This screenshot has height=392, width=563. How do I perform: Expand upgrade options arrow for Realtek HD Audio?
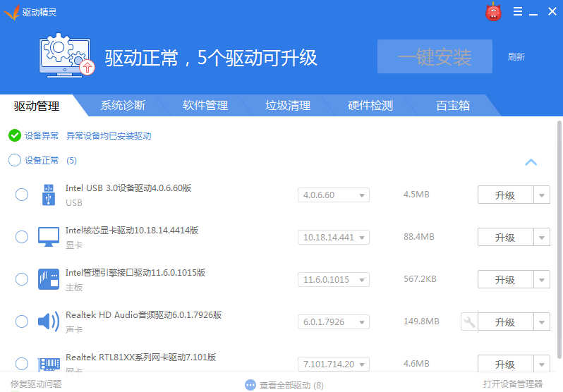[x=542, y=322]
